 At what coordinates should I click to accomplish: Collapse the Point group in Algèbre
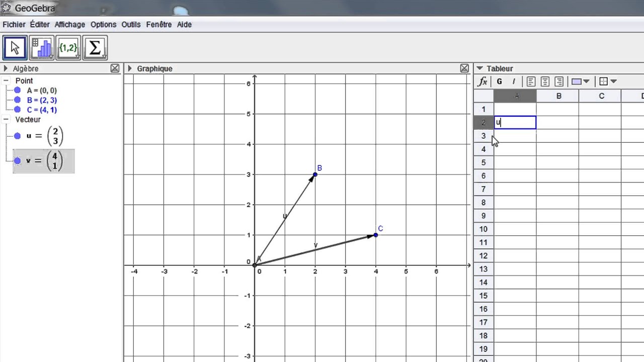click(x=6, y=80)
